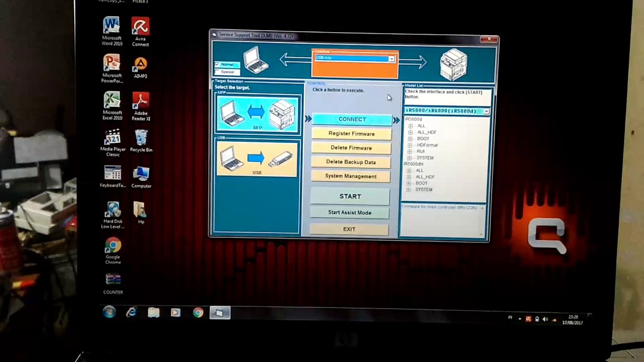Viewport: 644px width, 362px height.
Task: Expand the ALL_HDF node under iR5000d
Action: point(411,132)
